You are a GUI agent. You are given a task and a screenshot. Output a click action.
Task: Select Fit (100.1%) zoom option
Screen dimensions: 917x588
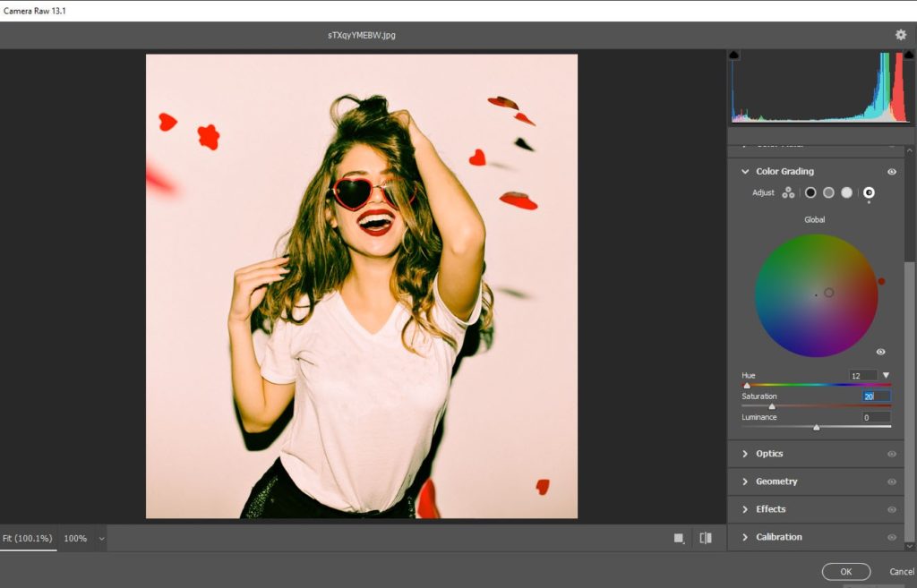pyautogui.click(x=28, y=538)
